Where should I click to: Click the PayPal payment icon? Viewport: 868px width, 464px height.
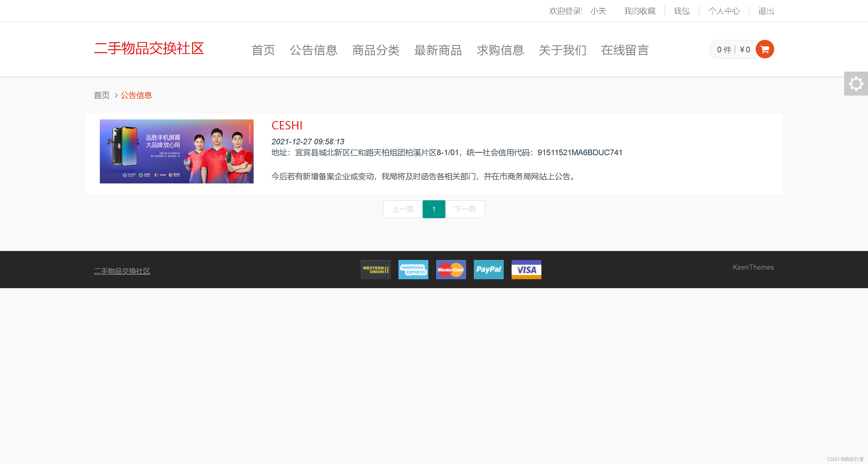(x=489, y=269)
